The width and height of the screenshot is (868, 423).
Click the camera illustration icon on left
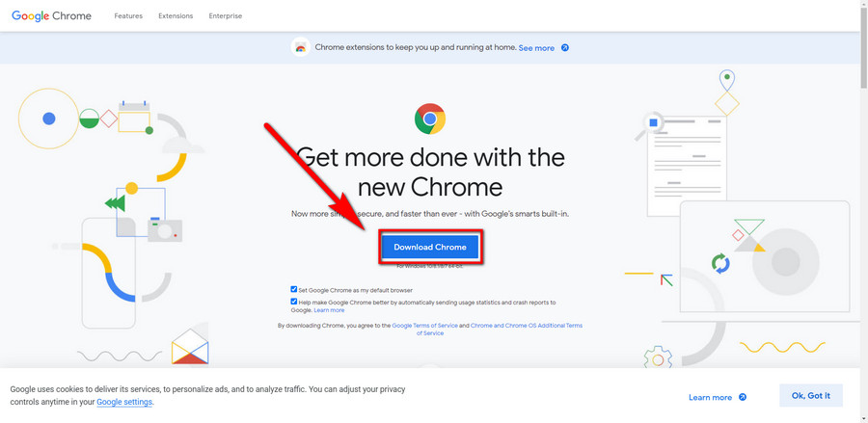click(x=165, y=229)
